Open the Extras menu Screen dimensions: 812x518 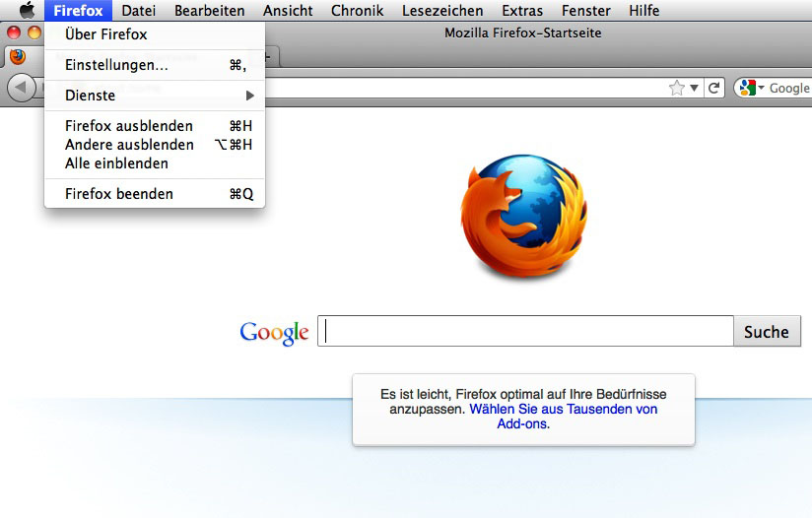tap(522, 11)
